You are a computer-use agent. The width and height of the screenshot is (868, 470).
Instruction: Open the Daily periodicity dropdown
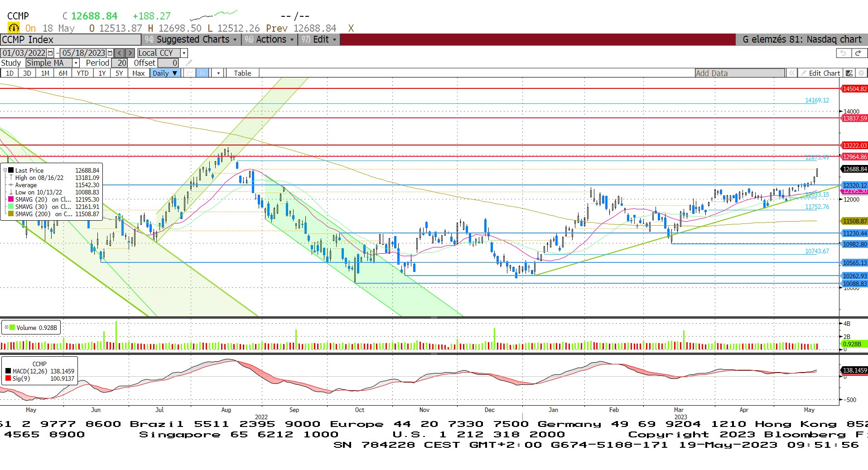165,73
